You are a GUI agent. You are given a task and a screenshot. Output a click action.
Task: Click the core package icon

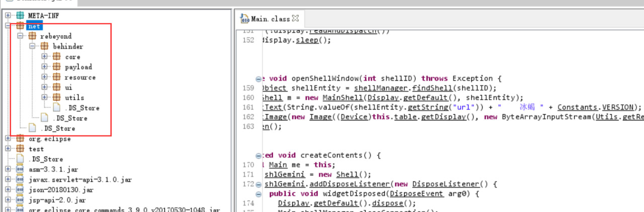(56, 56)
